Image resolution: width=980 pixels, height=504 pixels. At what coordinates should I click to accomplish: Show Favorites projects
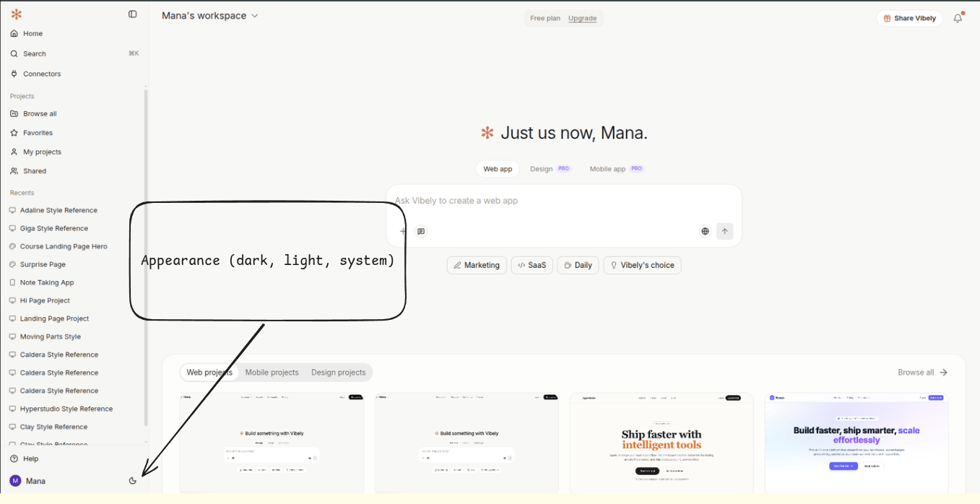38,133
